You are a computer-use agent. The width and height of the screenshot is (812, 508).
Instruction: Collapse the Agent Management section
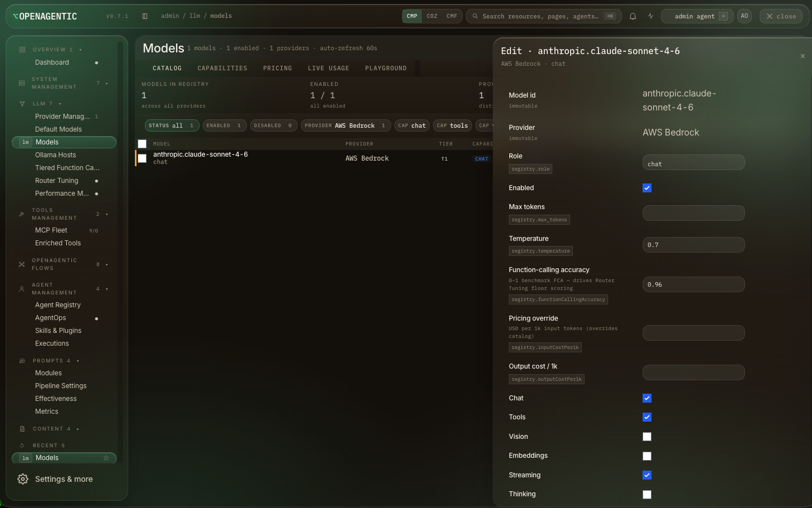tap(106, 289)
